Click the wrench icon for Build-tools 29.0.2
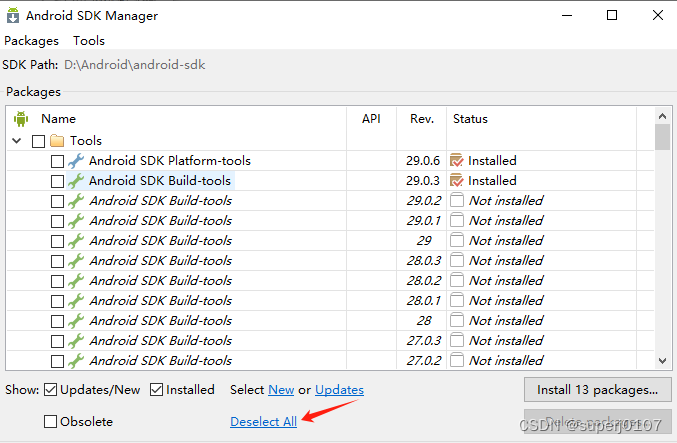Viewport: 677px width, 443px height. click(76, 201)
